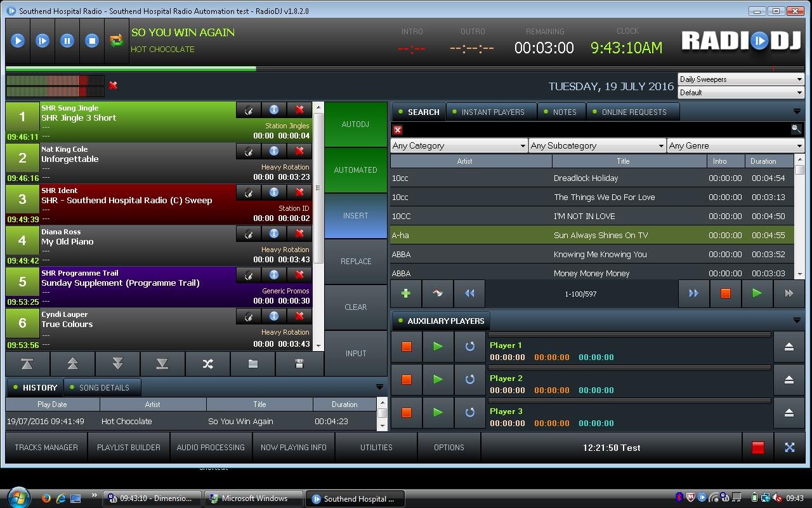This screenshot has height=508, width=812.
Task: Eject auxiliary Player 3
Action: click(789, 413)
